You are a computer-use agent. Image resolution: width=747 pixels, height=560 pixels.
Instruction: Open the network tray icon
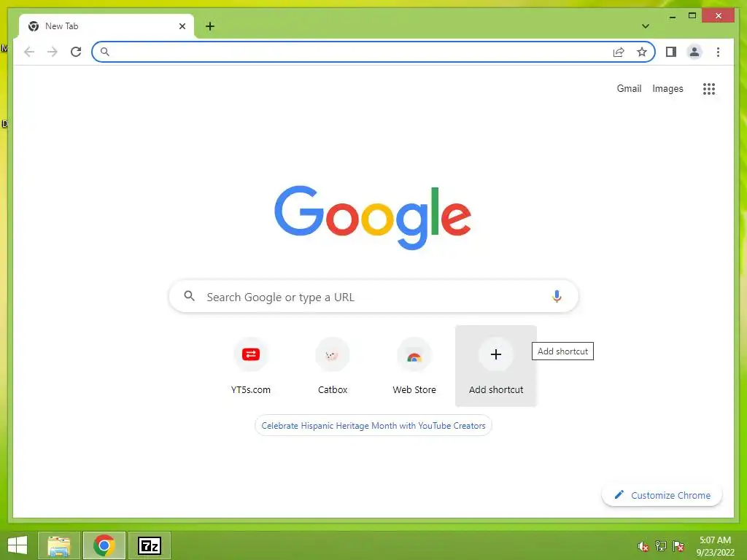click(661, 546)
